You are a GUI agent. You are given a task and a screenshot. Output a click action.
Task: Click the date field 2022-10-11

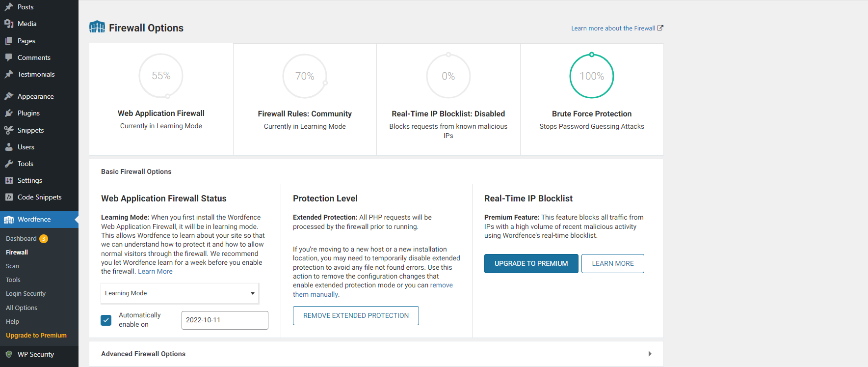(x=225, y=320)
